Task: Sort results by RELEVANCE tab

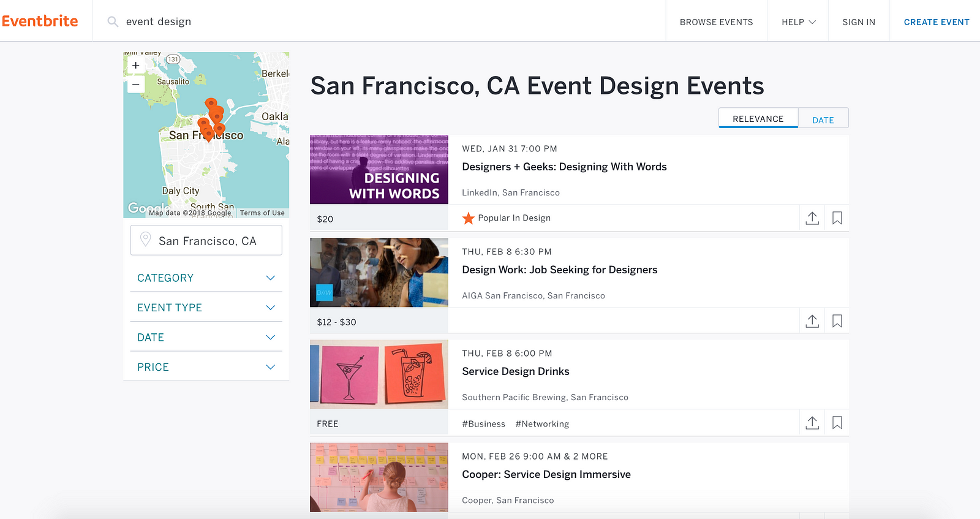Action: 758,118
